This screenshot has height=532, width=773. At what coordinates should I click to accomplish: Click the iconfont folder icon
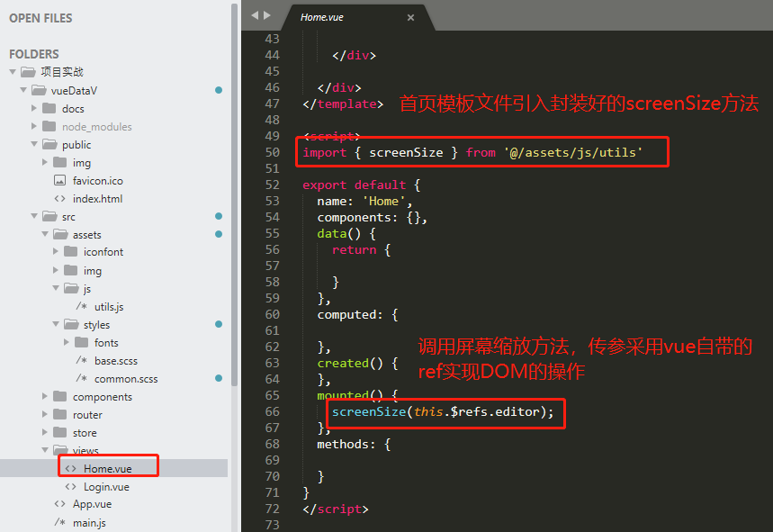[70, 251]
